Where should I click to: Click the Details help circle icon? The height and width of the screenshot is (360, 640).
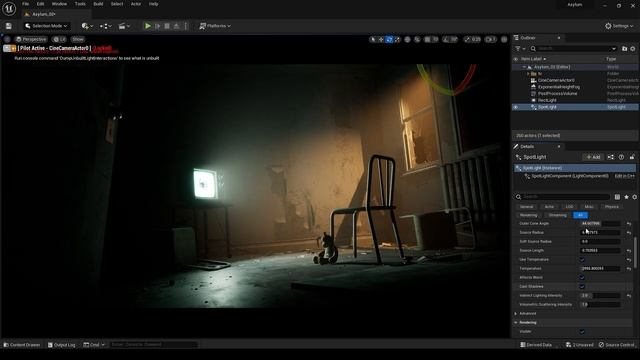pyautogui.click(x=621, y=157)
